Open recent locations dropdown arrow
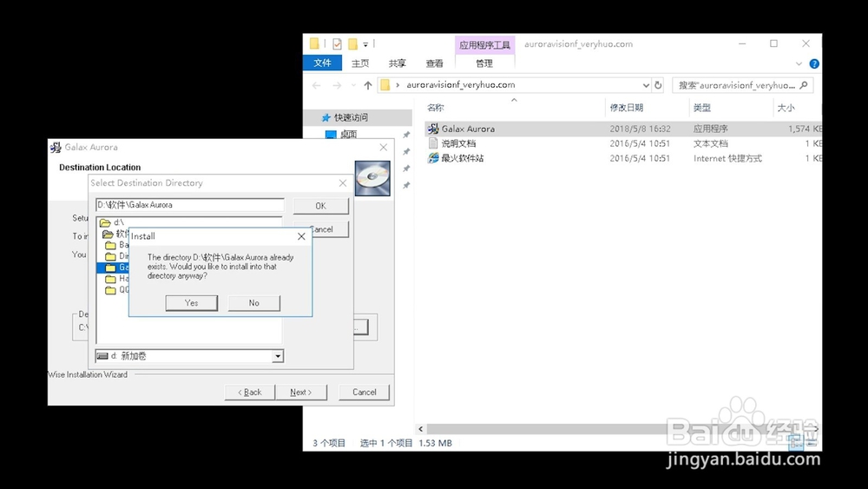 coord(353,85)
